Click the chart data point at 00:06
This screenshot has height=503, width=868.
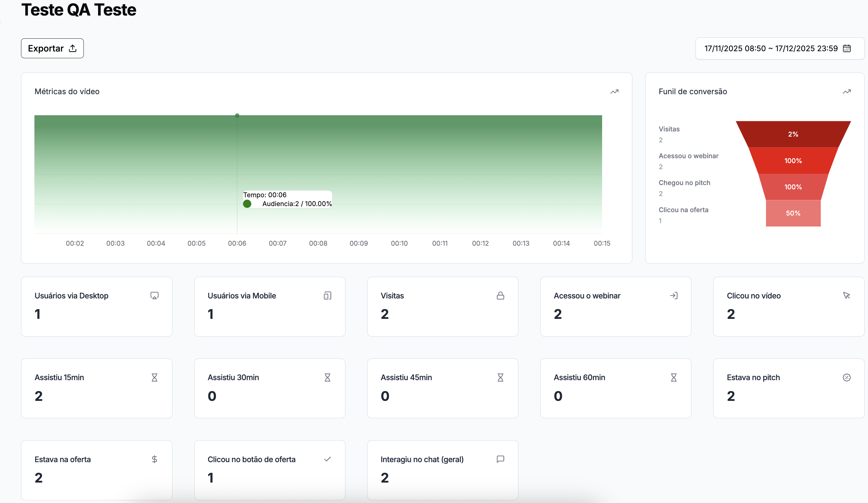click(237, 116)
